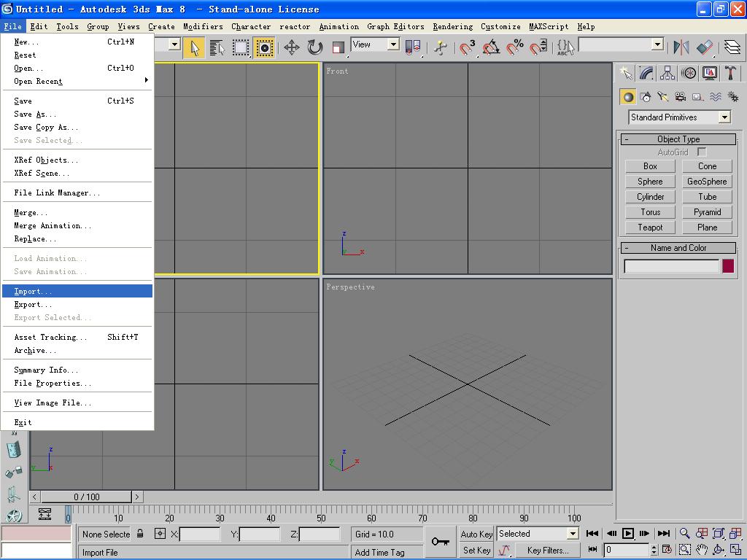Click the Set Keys large key icon
The width and height of the screenshot is (747, 560).
pyautogui.click(x=440, y=542)
